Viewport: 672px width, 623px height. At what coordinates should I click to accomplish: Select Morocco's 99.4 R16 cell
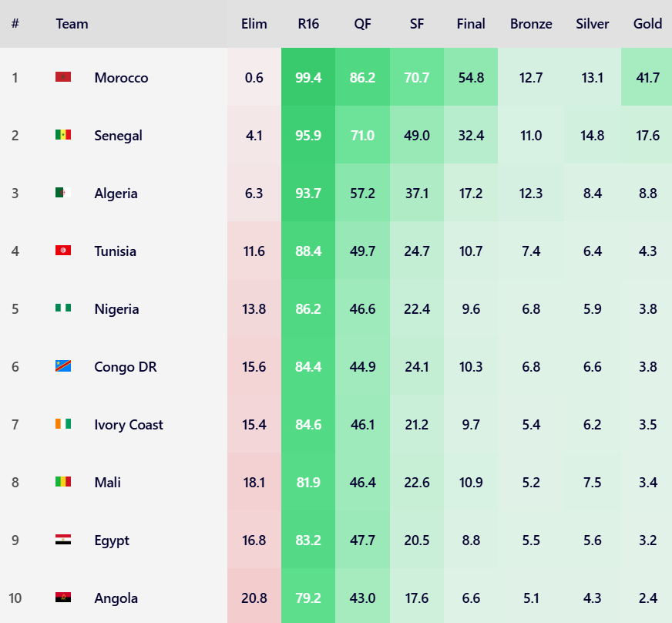308,77
